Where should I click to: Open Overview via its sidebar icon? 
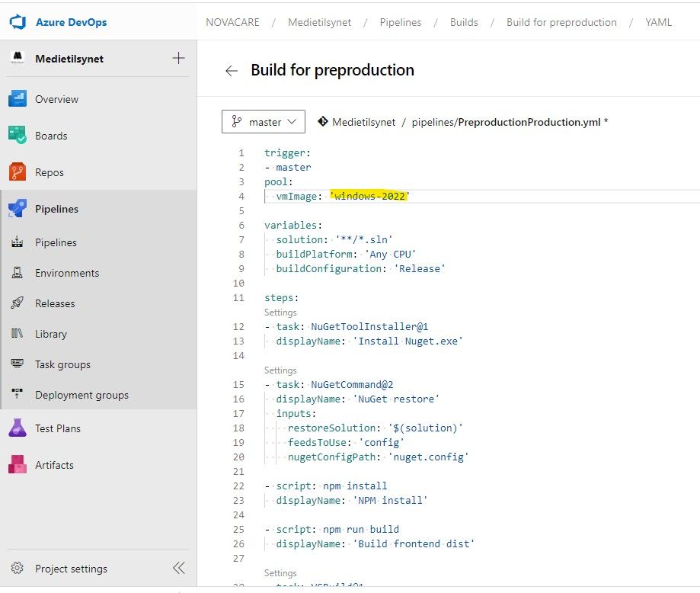point(18,99)
